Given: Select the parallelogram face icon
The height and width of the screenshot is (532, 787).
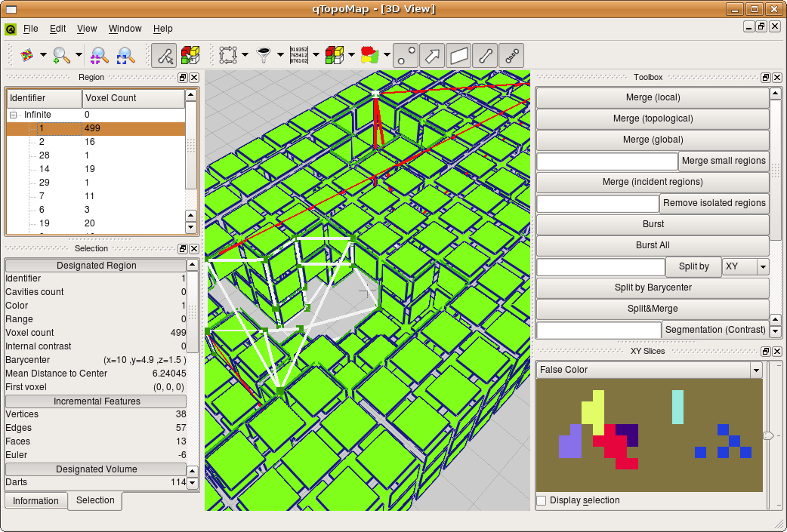Looking at the screenshot, I should 458,54.
